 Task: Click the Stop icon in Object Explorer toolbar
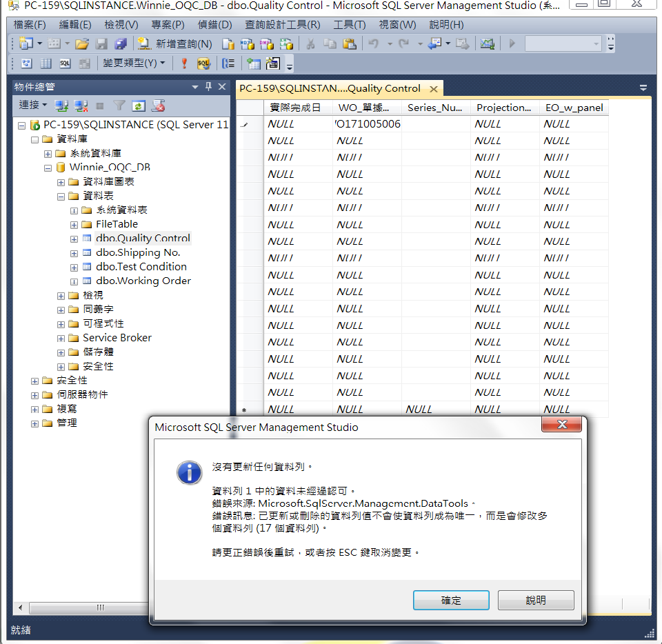[x=100, y=105]
